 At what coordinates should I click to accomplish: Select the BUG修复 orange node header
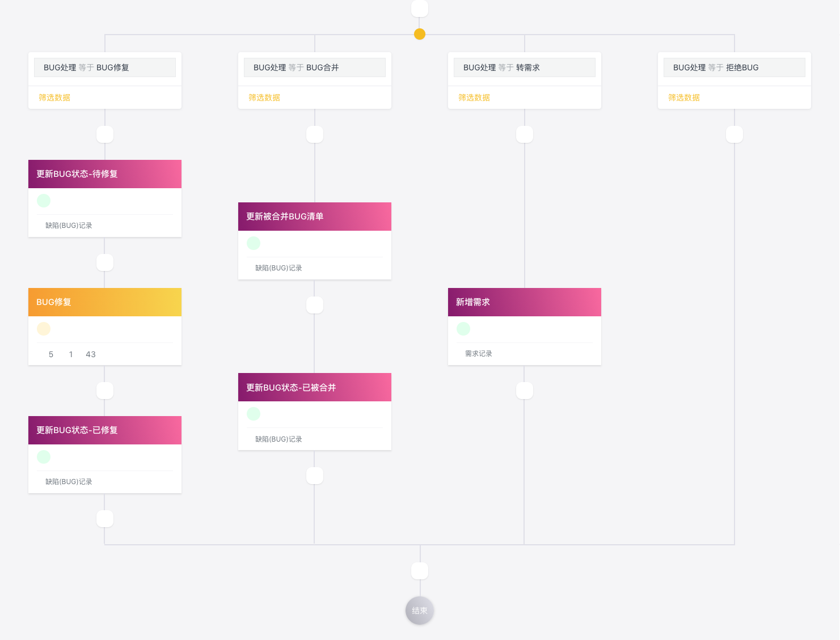coord(105,302)
